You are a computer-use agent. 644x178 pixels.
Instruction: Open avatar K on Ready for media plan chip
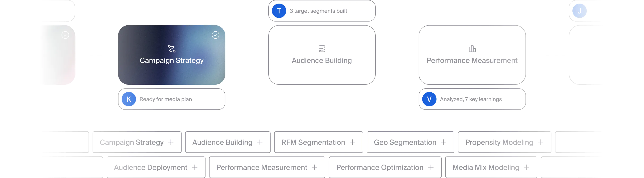click(129, 99)
